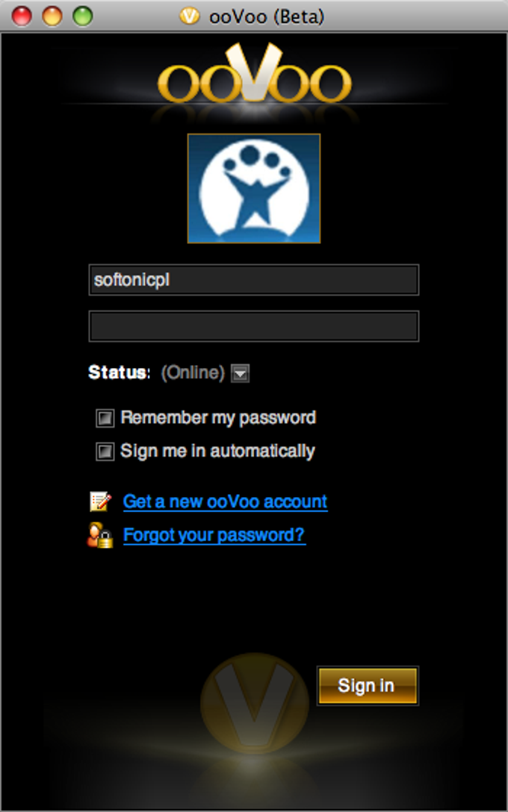This screenshot has width=508, height=812.
Task: Click the 'Remember my password' label text
Action: (218, 417)
